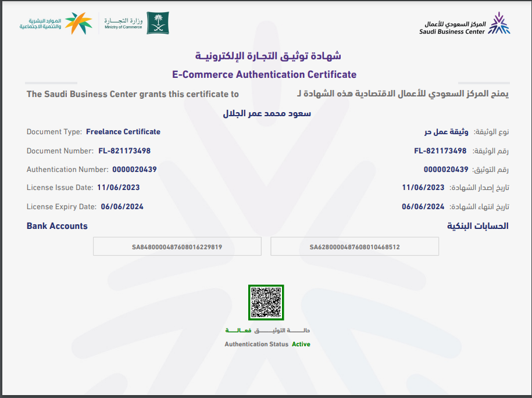Click the Saudi Business Center logo
Screen dimensions: 532x398
[465, 24]
